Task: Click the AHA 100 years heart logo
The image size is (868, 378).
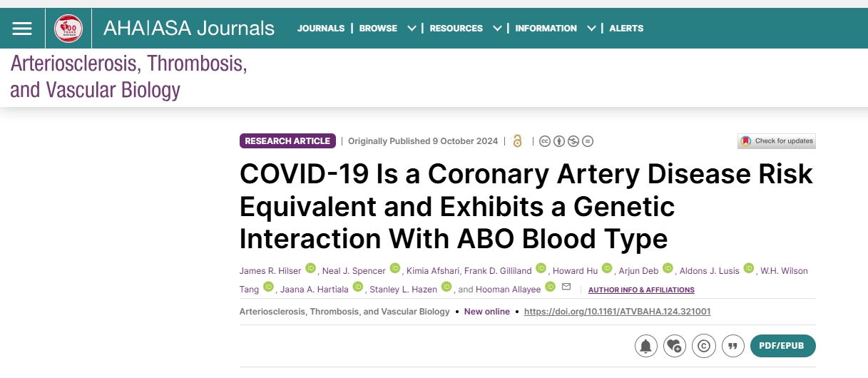Action: 68,29
